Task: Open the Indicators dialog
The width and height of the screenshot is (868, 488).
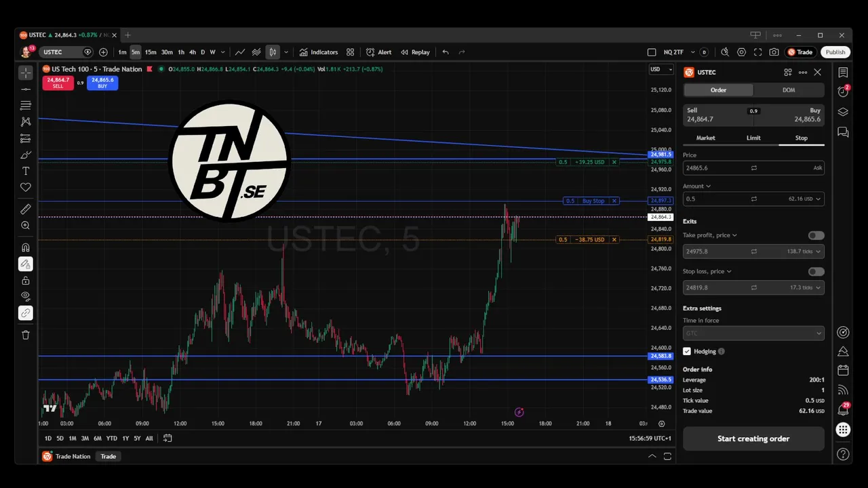Action: (319, 52)
